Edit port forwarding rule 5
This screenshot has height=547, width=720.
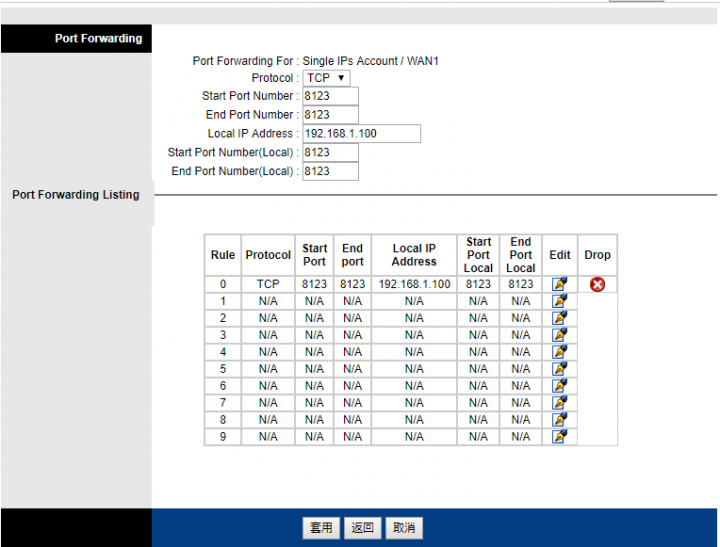pos(559,369)
